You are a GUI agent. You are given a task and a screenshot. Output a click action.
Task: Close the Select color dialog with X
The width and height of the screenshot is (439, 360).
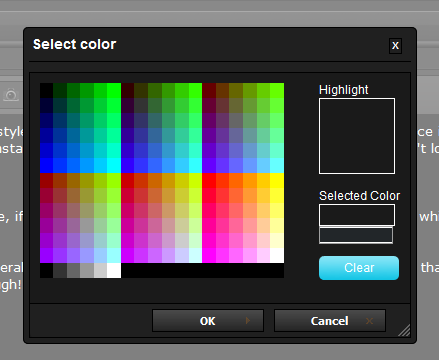tap(395, 46)
